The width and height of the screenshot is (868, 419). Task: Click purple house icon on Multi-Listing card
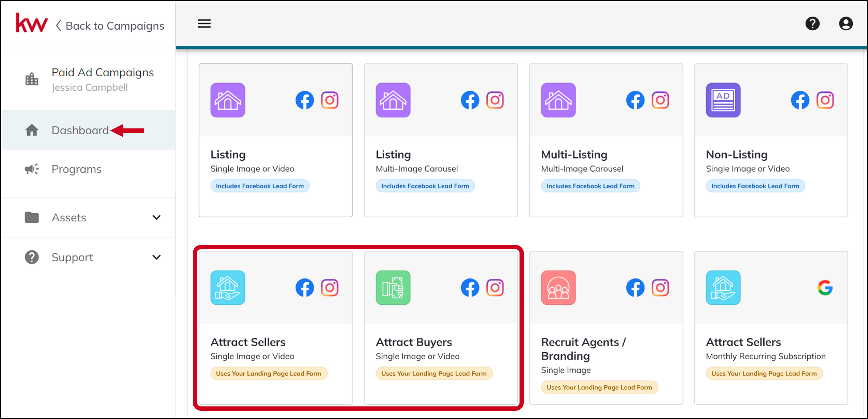click(558, 100)
